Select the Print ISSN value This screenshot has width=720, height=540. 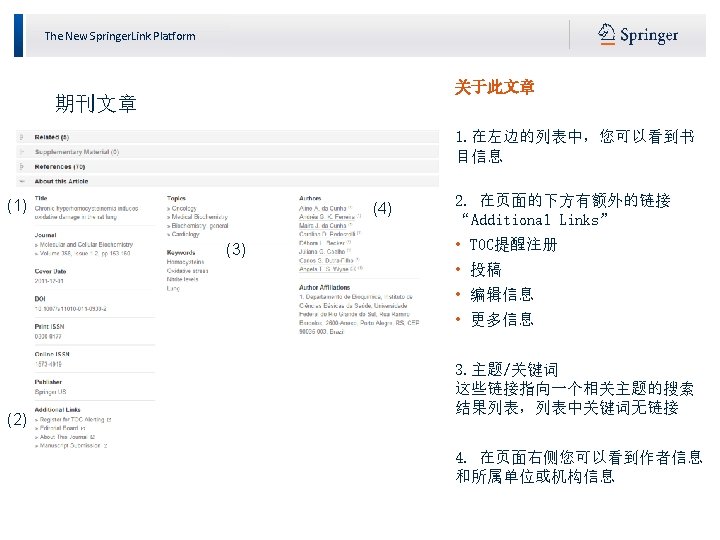pyautogui.click(x=48, y=336)
